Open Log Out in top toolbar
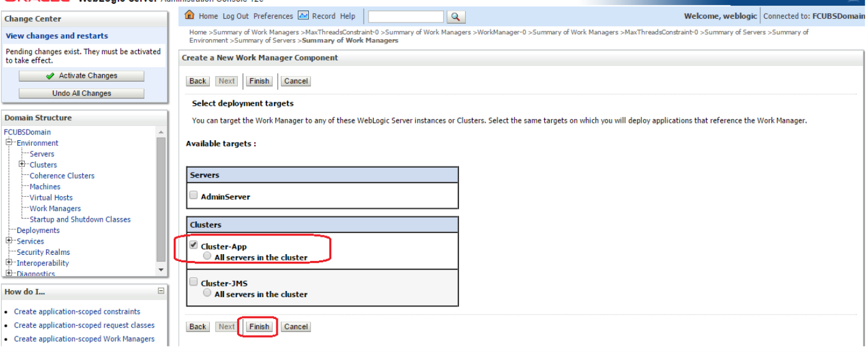The image size is (868, 352). tap(235, 16)
